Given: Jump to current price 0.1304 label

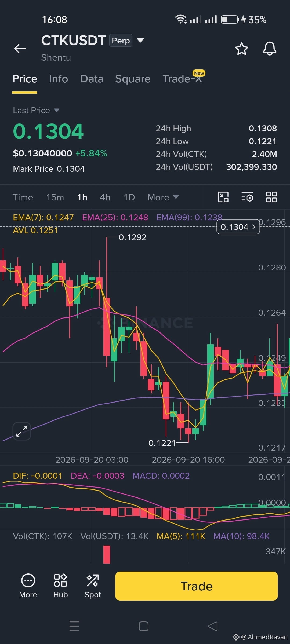Looking at the screenshot, I should click(238, 227).
